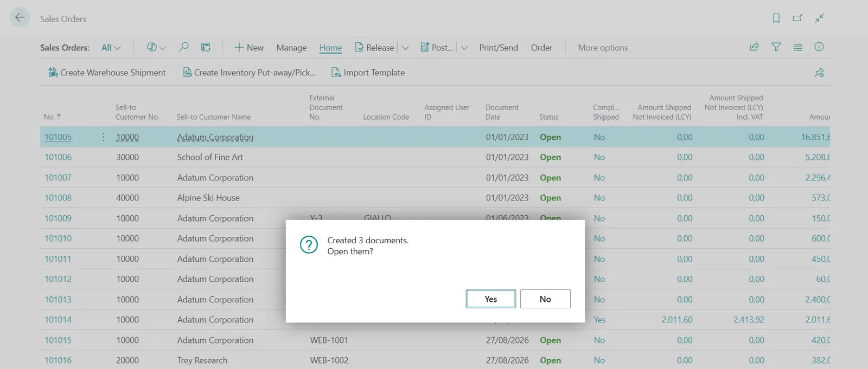Click the question mark dialog icon

(x=309, y=245)
